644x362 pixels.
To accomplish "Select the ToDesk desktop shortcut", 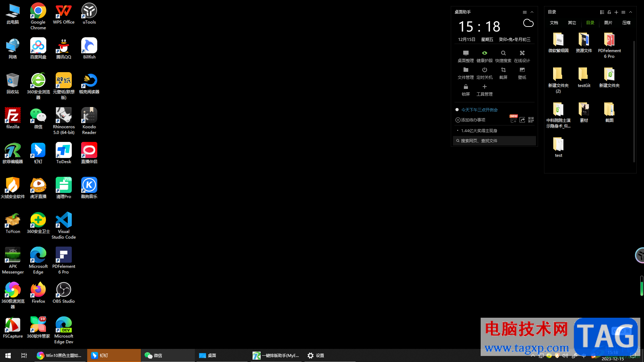I will coord(64,153).
